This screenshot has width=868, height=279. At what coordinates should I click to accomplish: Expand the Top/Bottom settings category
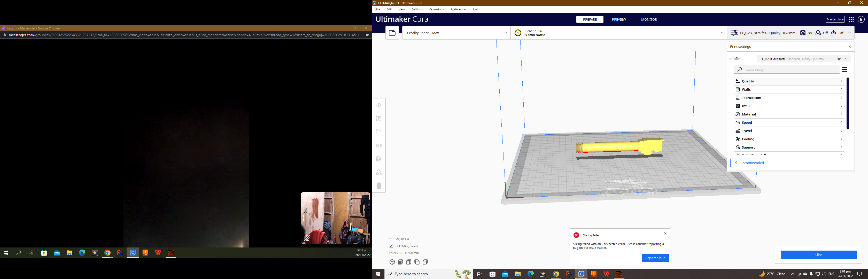[x=788, y=98]
